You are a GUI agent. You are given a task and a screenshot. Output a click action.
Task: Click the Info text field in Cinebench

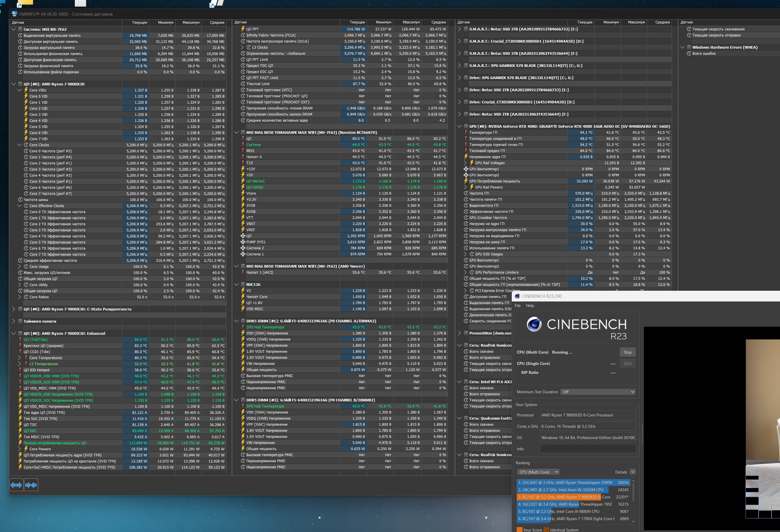(587, 449)
